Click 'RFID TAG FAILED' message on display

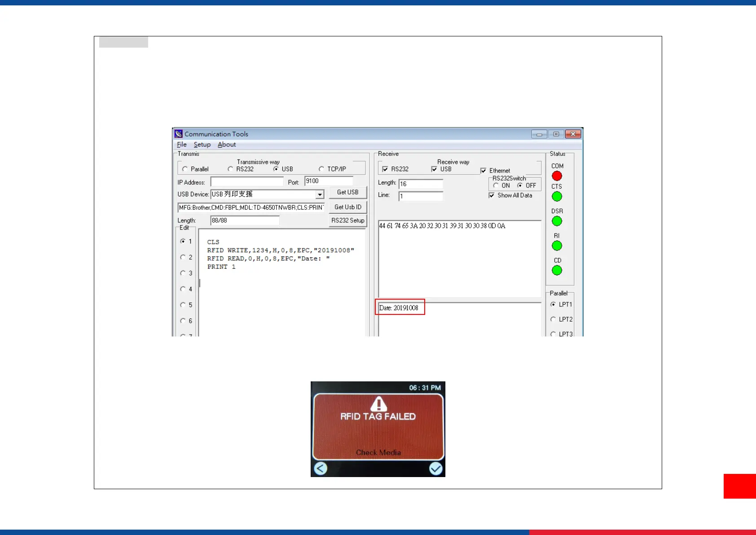[378, 416]
